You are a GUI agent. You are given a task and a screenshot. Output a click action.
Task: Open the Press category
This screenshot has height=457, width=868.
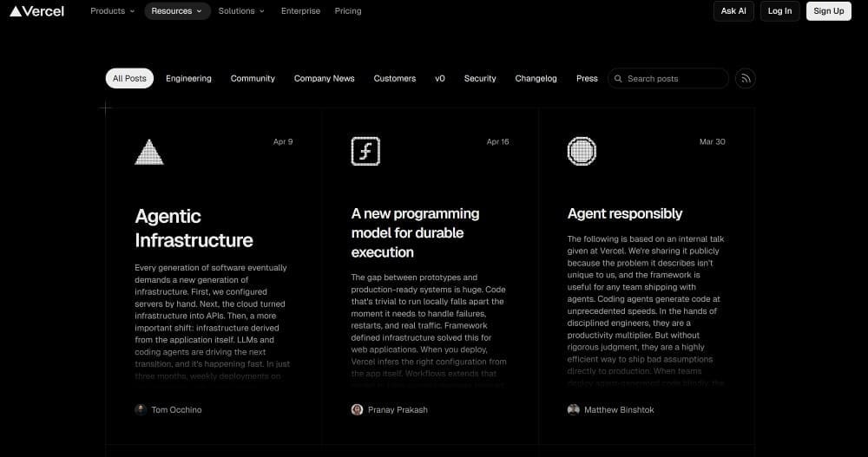click(587, 79)
